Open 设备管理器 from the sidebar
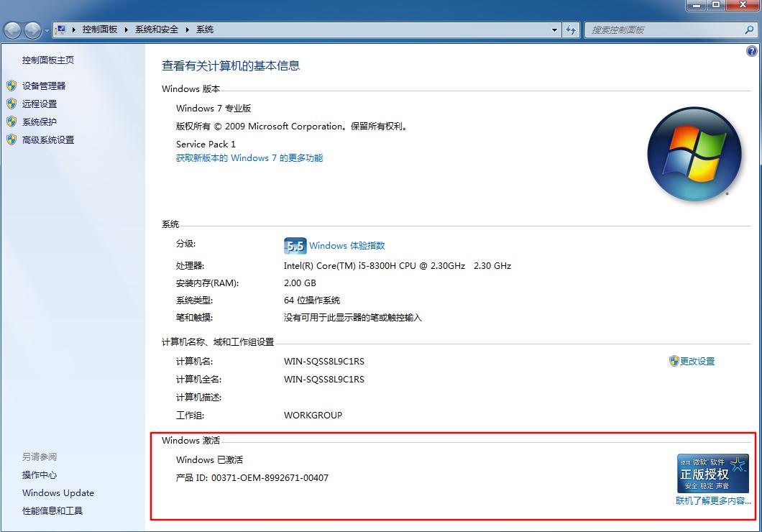The image size is (762, 532). (44, 85)
